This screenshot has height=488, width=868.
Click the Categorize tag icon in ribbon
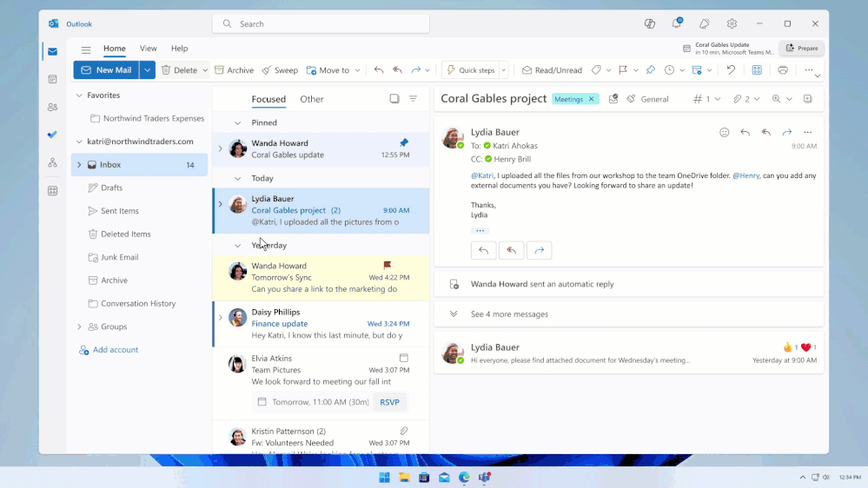tap(596, 69)
